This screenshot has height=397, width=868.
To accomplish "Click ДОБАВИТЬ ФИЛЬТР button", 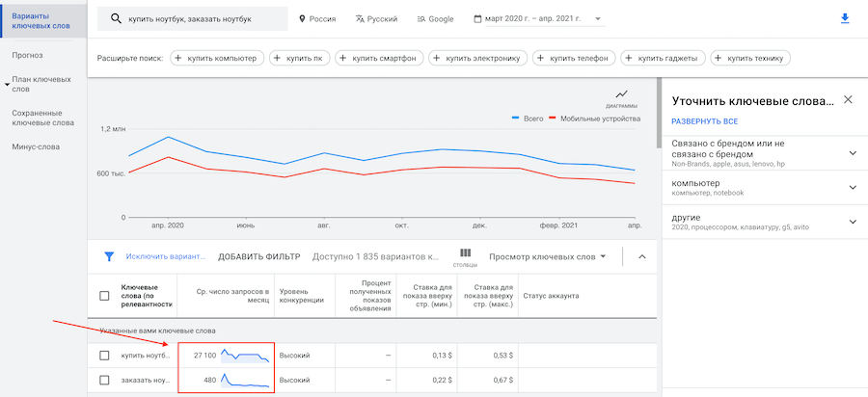I will pyautogui.click(x=258, y=256).
